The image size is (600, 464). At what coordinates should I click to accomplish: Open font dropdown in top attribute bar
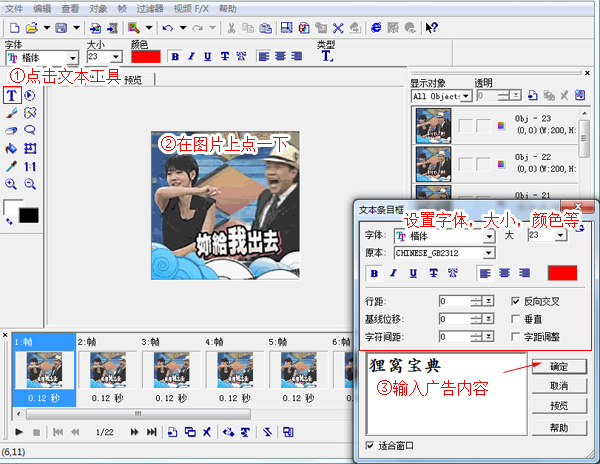72,58
